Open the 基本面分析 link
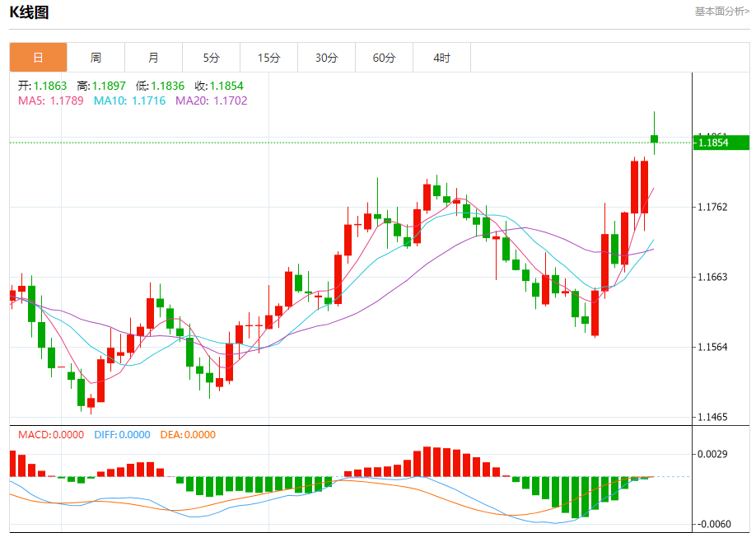 pos(721,12)
